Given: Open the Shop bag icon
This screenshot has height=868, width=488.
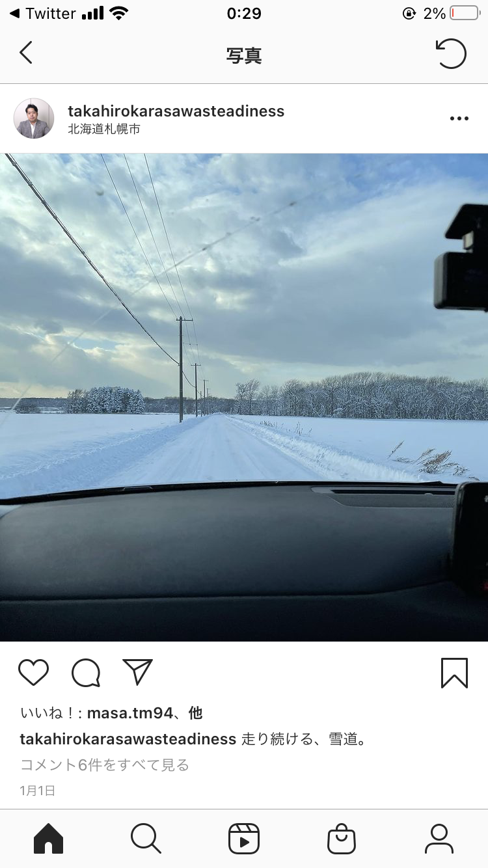Looking at the screenshot, I should point(342,839).
